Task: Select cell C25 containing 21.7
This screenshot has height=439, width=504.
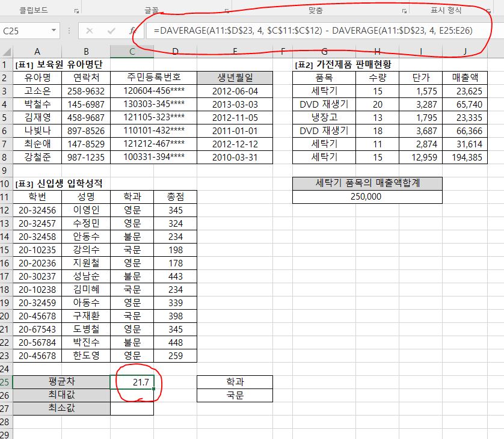Action: coord(132,382)
